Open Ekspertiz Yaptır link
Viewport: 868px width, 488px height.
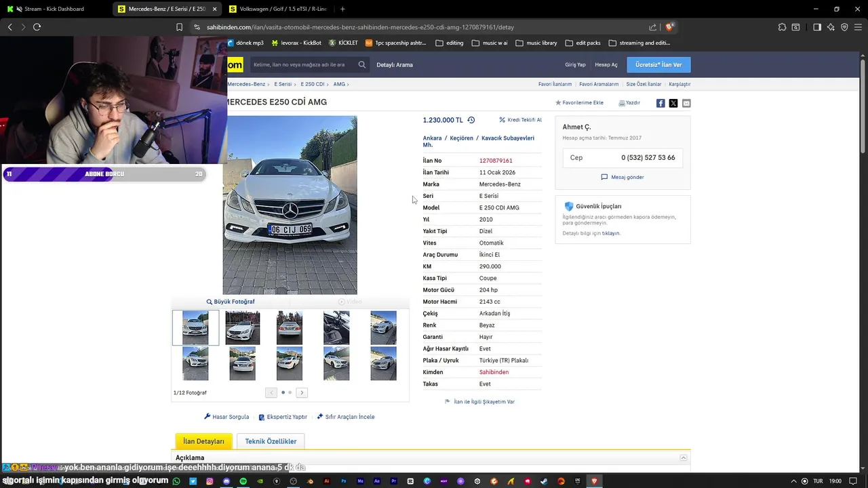click(x=283, y=417)
